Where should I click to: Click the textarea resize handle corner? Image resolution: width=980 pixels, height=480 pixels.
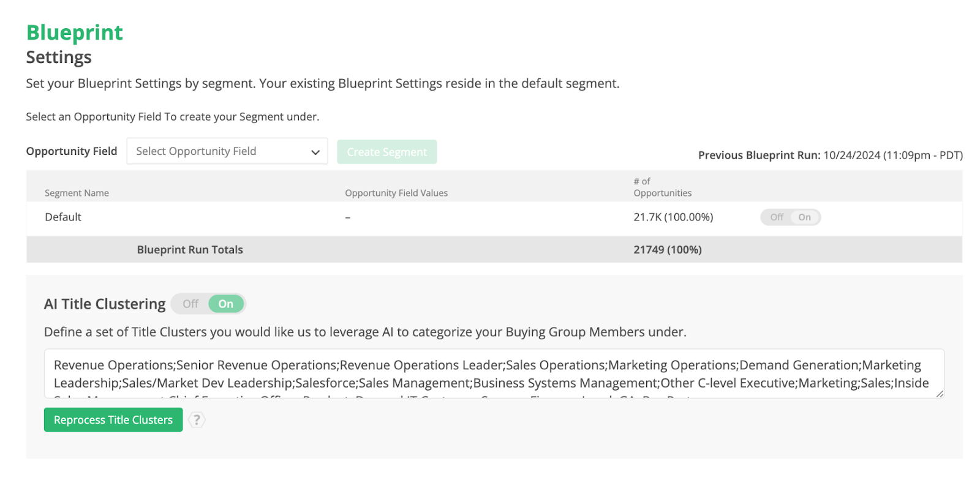(940, 394)
